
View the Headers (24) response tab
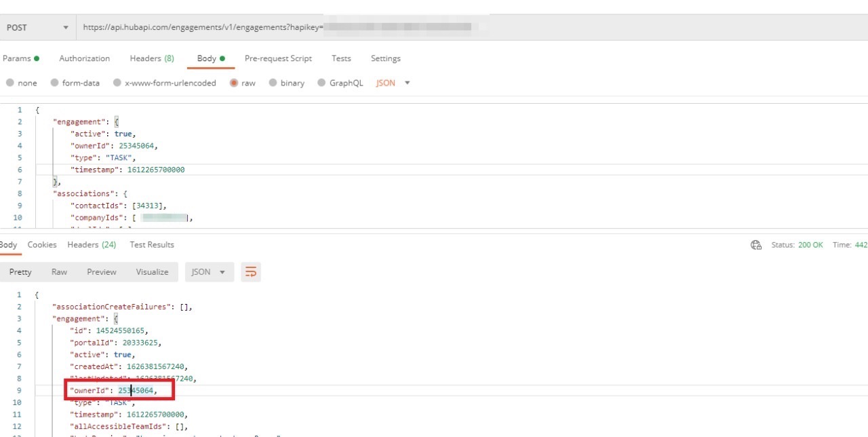tap(92, 245)
